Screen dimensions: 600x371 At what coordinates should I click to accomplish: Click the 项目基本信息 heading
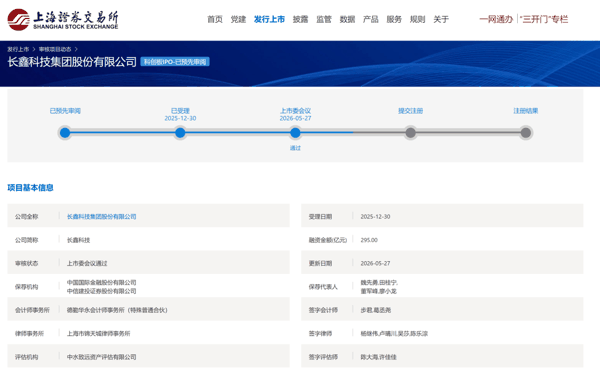point(30,188)
